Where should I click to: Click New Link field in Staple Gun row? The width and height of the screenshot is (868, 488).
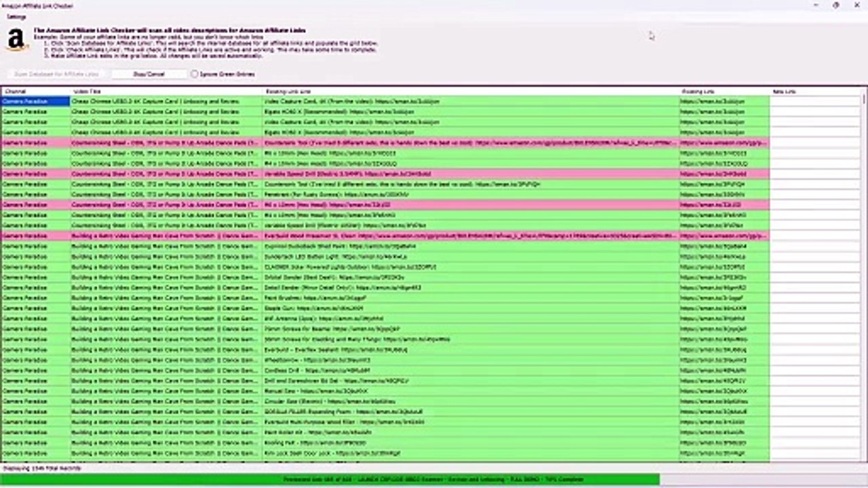815,308
